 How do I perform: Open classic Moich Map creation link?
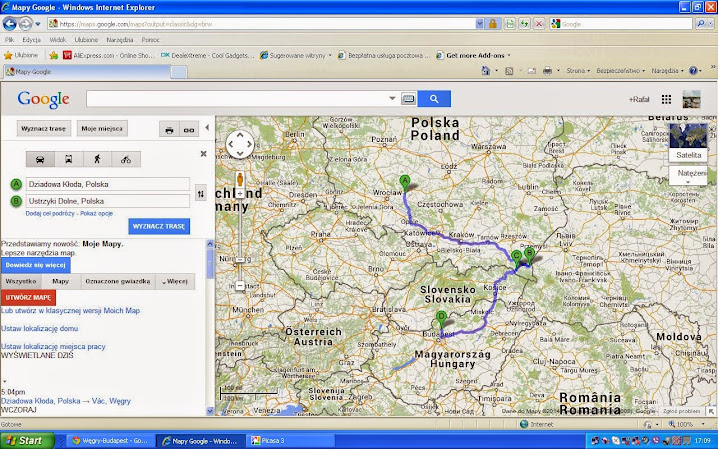(71, 310)
